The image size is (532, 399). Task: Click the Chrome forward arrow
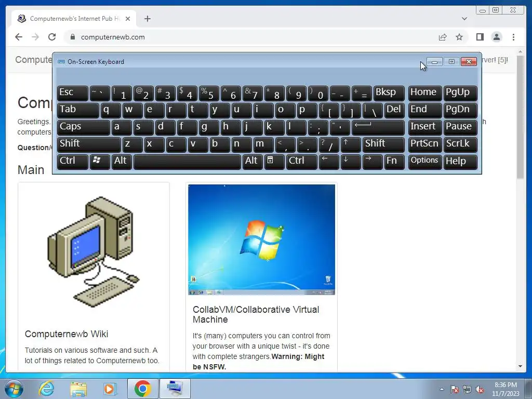pos(35,37)
